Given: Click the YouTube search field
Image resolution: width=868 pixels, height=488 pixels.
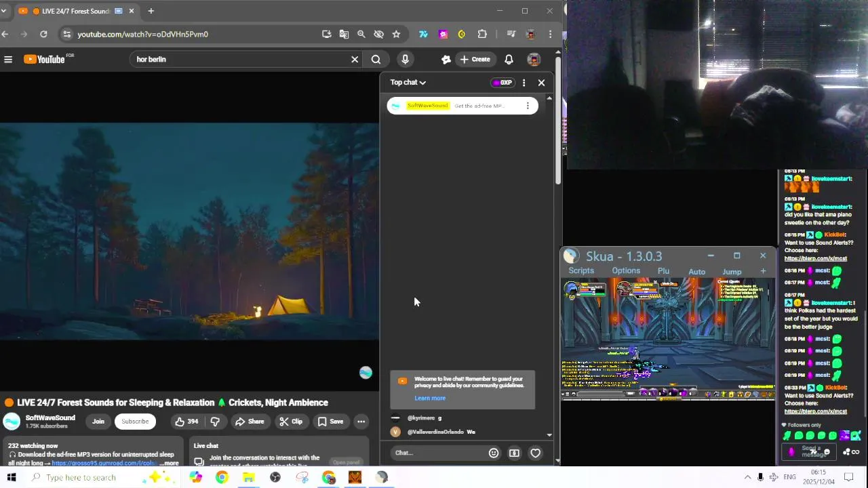Looking at the screenshot, I should coord(241,60).
